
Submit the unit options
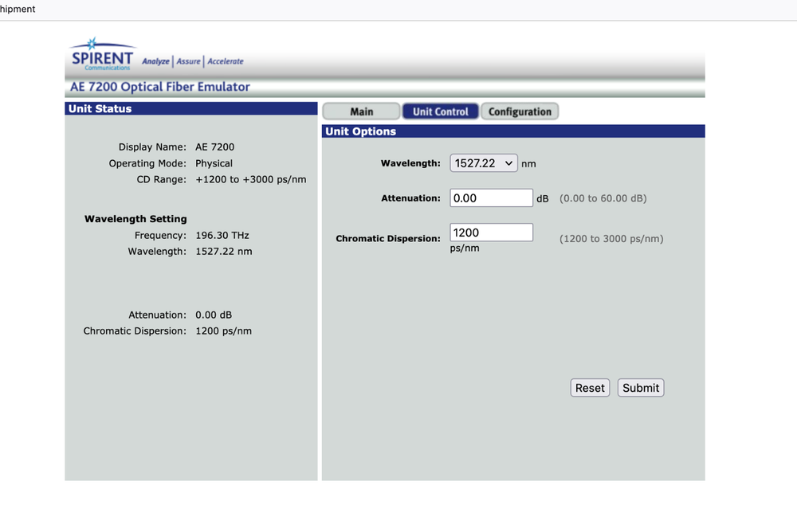(x=641, y=388)
